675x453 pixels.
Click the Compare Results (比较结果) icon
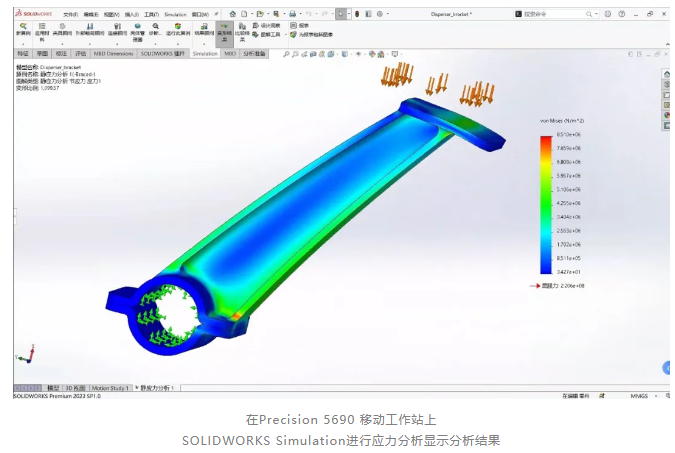tap(242, 27)
